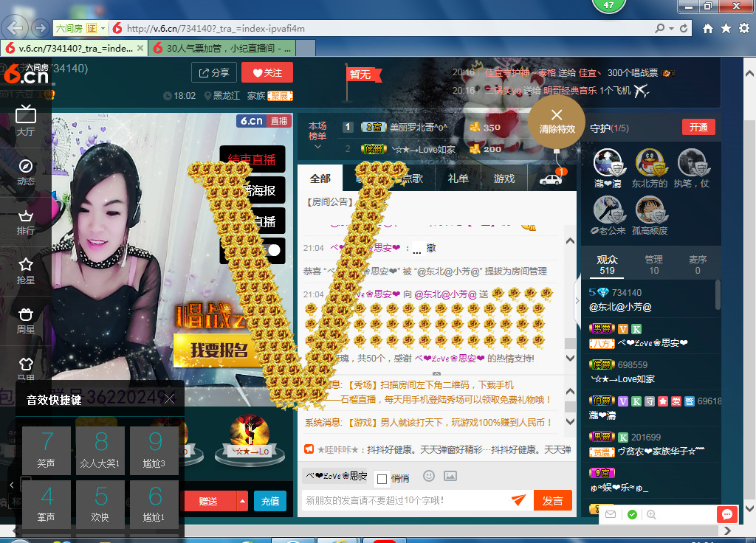Select audience user @东北@小芳@
The height and width of the screenshot is (543, 756).
[x=620, y=307]
